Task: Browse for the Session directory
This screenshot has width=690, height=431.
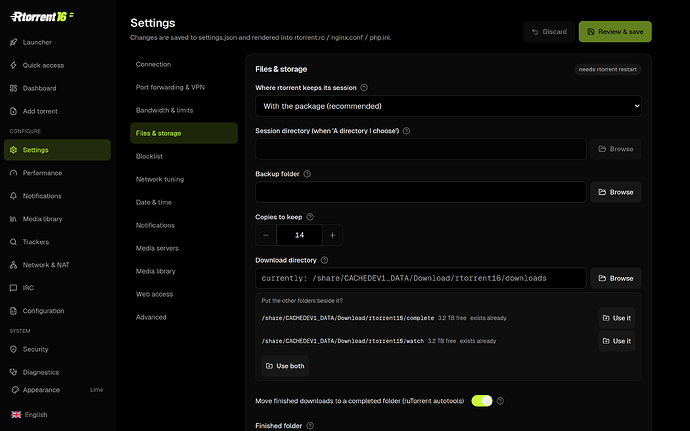Action: [616, 149]
